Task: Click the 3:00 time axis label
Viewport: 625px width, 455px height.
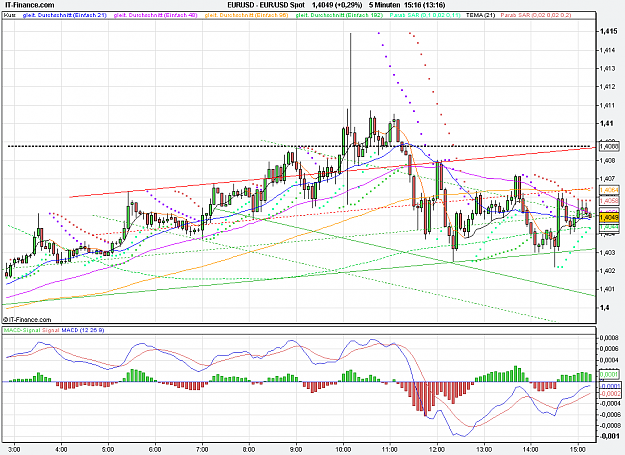Action: coord(14,449)
